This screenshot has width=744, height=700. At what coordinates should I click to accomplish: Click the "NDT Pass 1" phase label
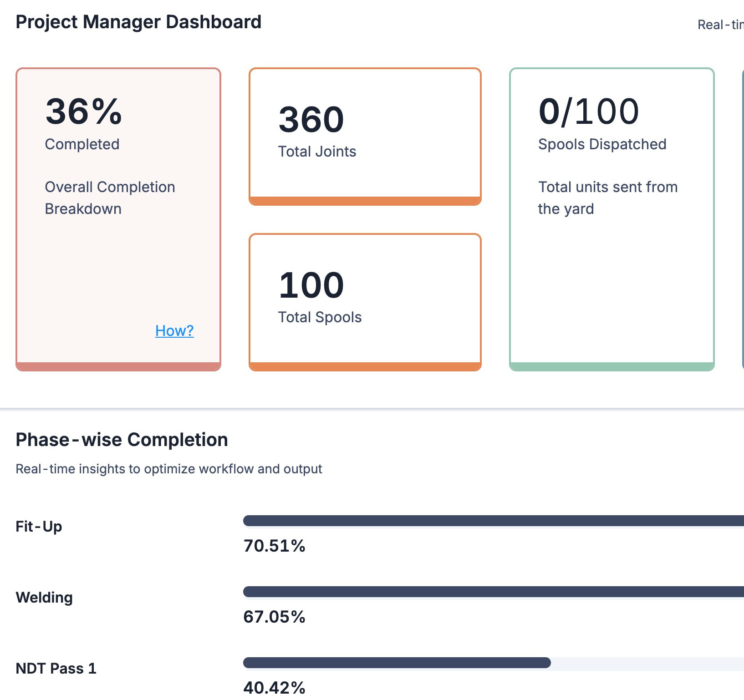point(56,668)
